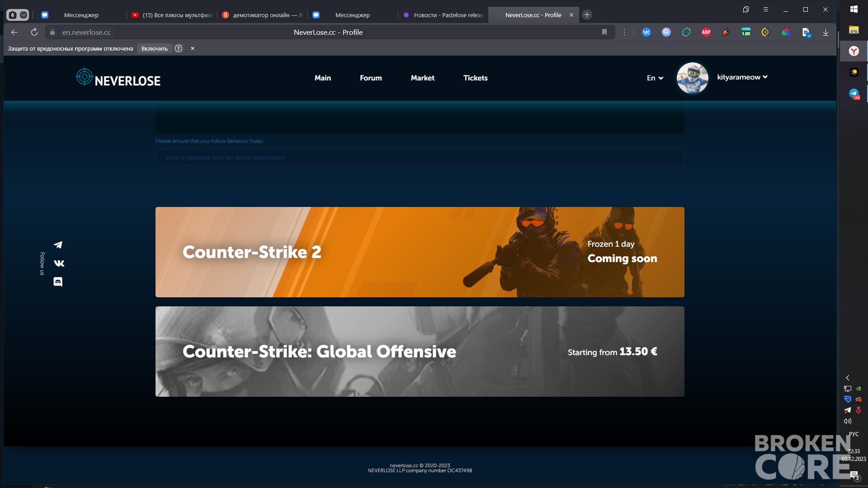Open the AdBlock Plus (ABP) extension

coord(706,32)
